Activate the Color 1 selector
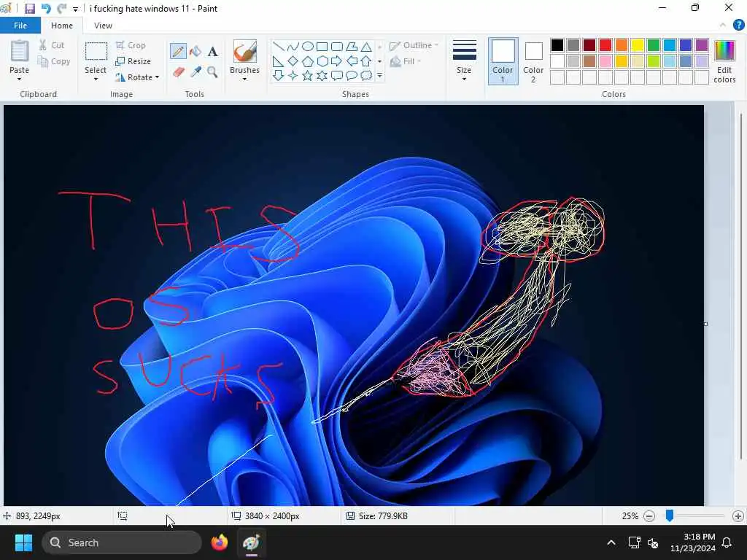Screen dimensions: 747x560 click(x=503, y=61)
